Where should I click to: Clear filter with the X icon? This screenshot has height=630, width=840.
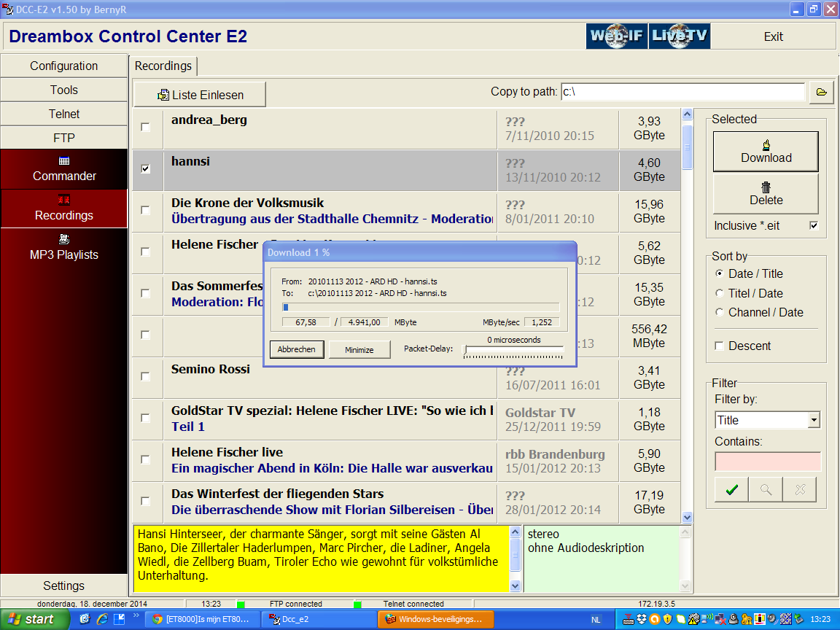[x=800, y=490]
